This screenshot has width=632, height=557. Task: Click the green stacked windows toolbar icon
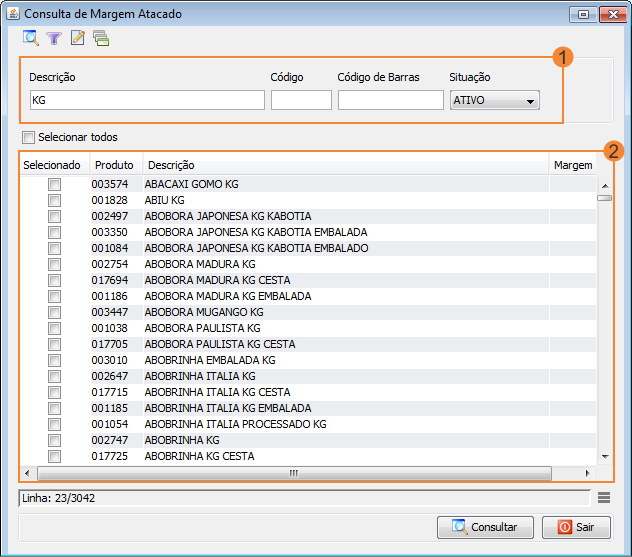tap(101, 38)
